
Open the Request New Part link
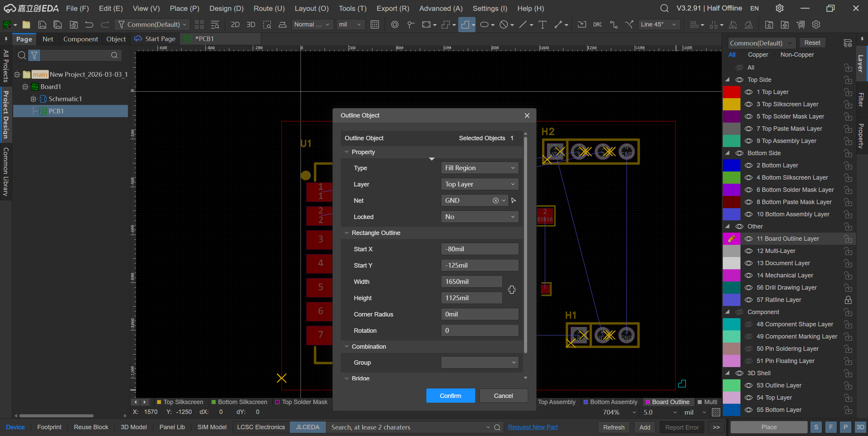(x=533, y=427)
